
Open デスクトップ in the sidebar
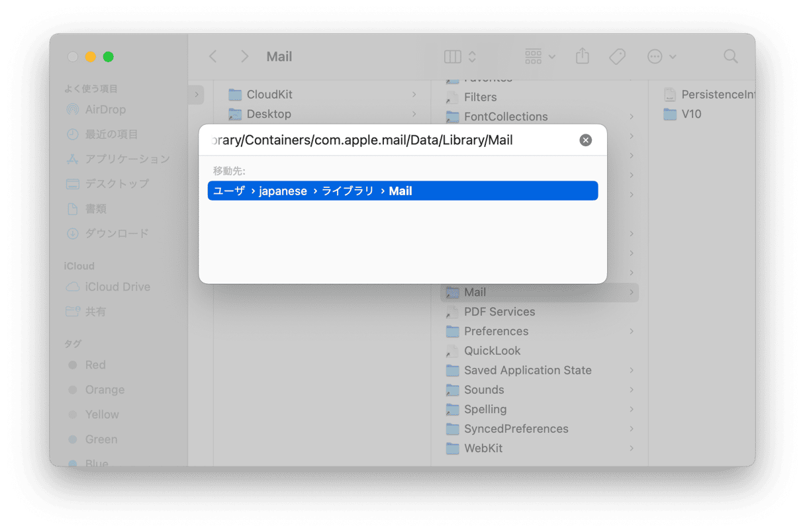click(x=108, y=184)
